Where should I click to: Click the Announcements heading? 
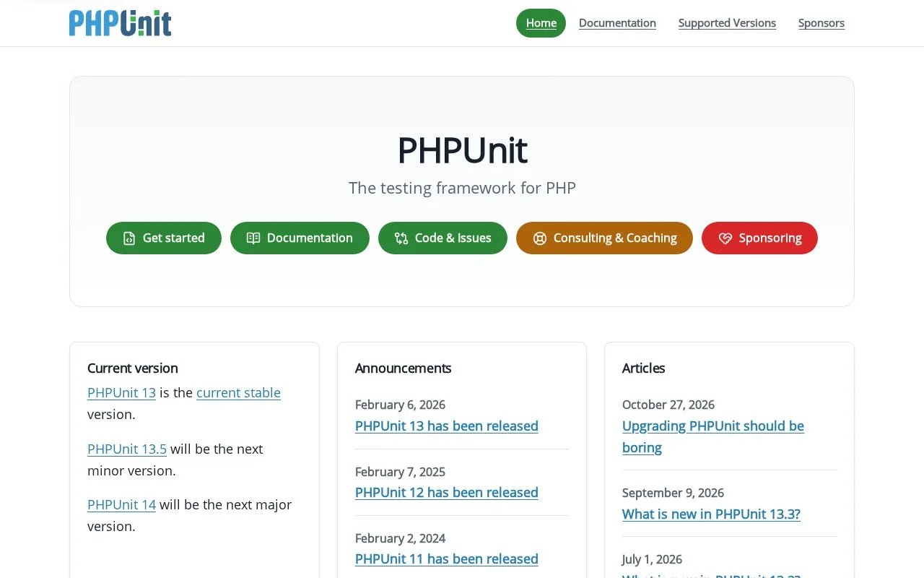404,368
